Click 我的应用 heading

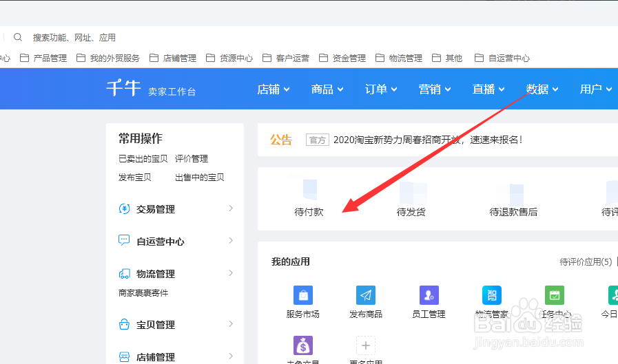[291, 261]
